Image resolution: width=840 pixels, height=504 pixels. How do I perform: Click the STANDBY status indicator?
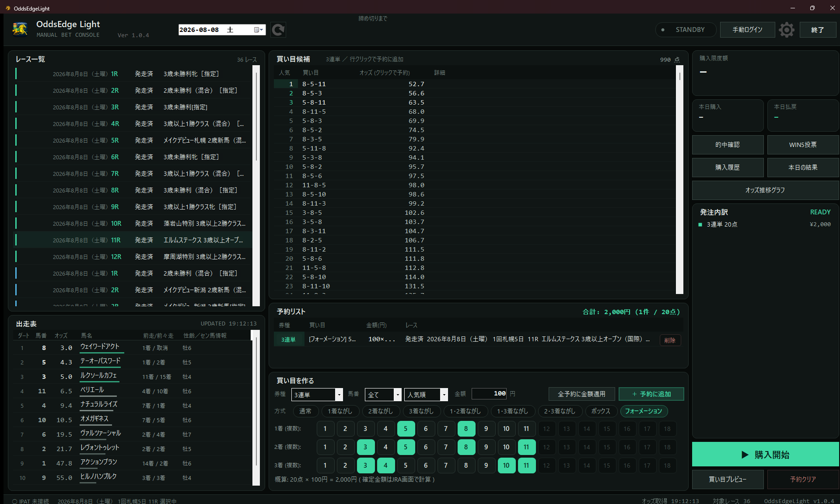[685, 30]
